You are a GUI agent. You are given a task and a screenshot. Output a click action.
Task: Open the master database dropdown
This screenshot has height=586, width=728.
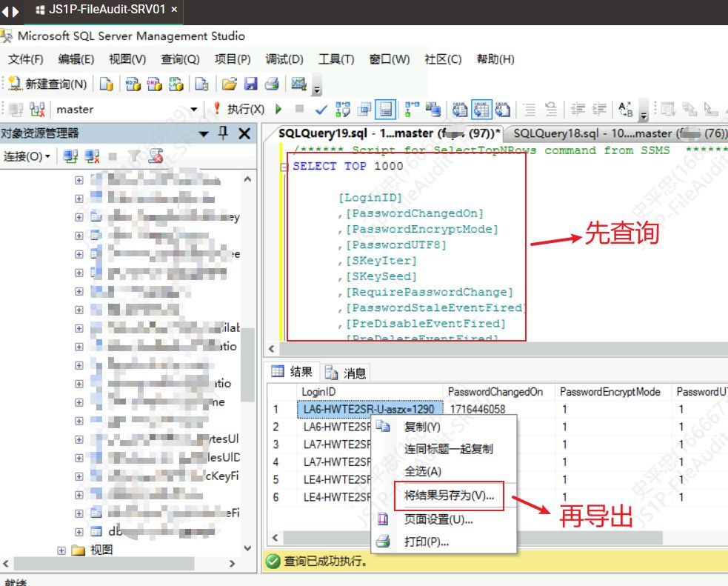coord(194,110)
